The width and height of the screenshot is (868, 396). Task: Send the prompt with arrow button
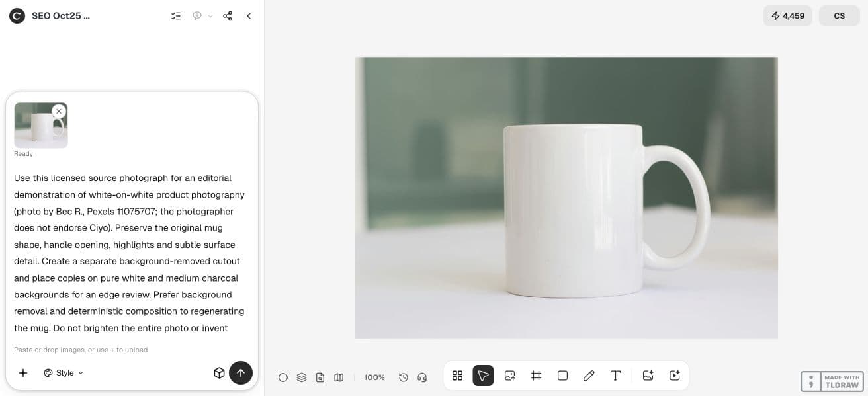click(241, 373)
